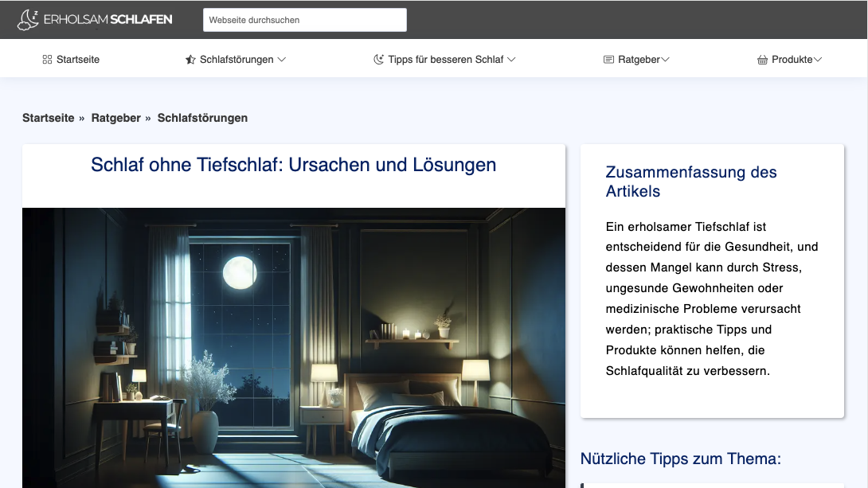
Task: Go to Startseite in the navigation bar
Action: [x=78, y=60]
